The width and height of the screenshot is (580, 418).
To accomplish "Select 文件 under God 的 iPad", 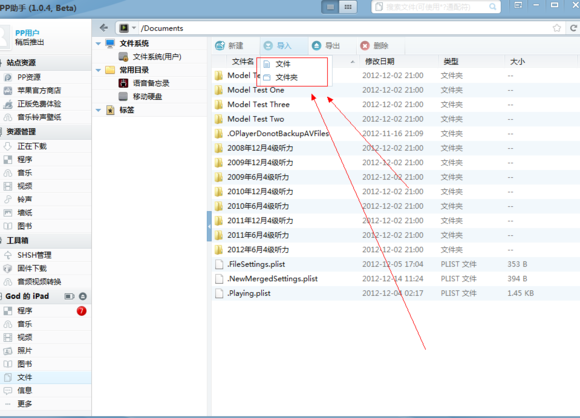I will pyautogui.click(x=24, y=377).
